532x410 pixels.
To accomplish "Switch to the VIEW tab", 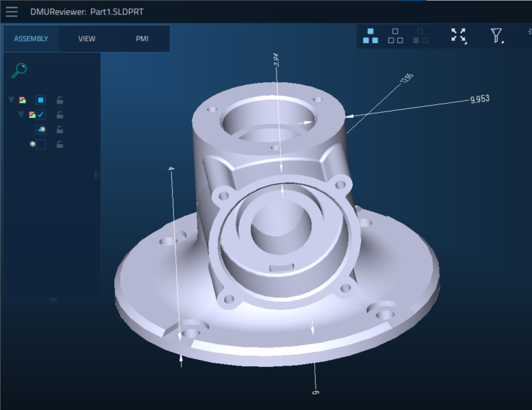I will click(x=86, y=39).
